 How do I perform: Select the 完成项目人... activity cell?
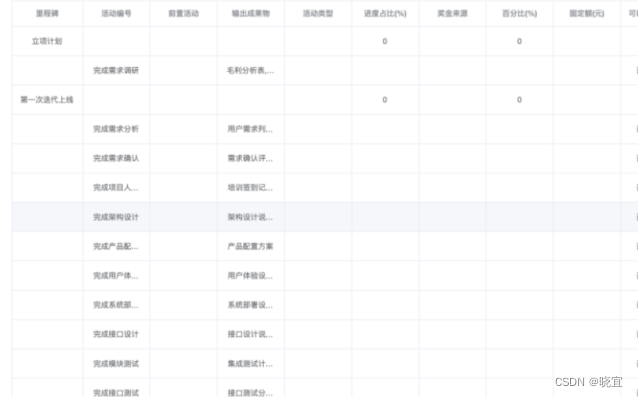click(116, 188)
